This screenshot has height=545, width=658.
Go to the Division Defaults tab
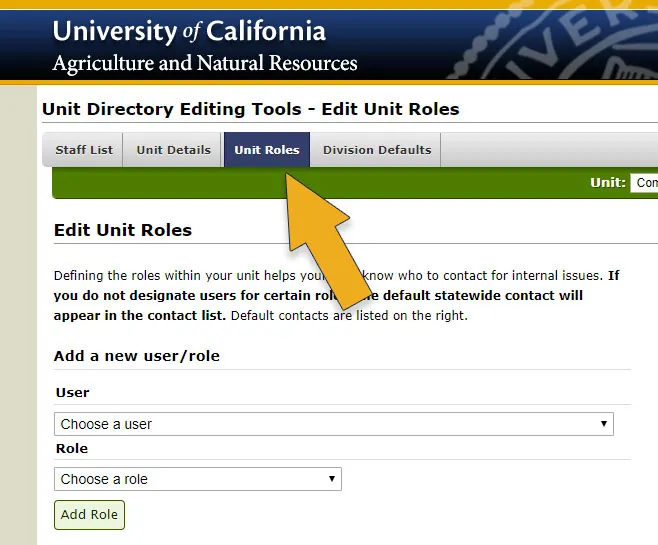coord(376,150)
